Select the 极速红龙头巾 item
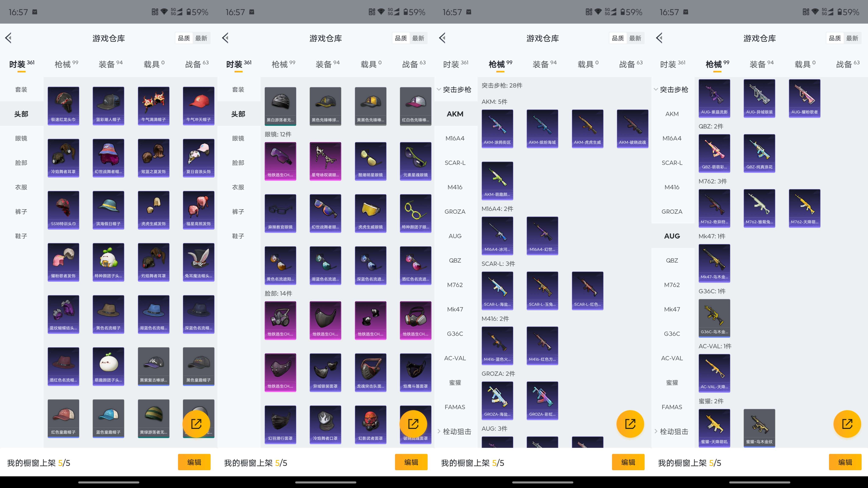The height and width of the screenshot is (488, 868). click(63, 106)
